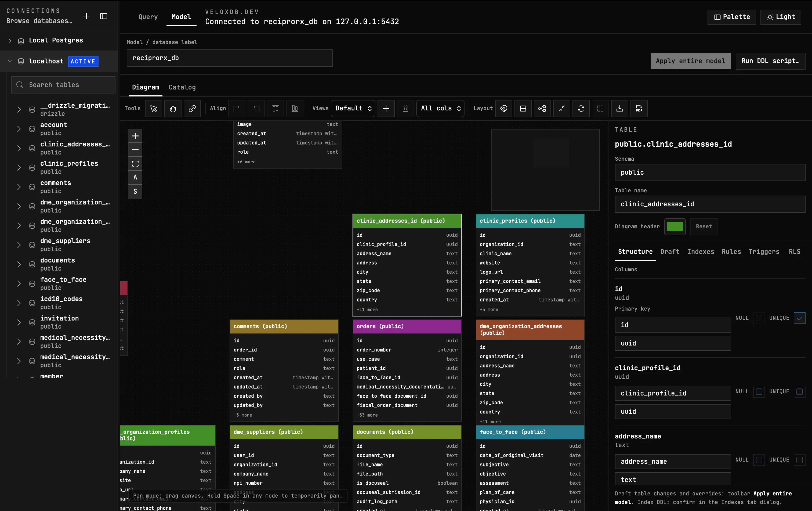Uncheck UNIQUE for id column

click(x=800, y=318)
